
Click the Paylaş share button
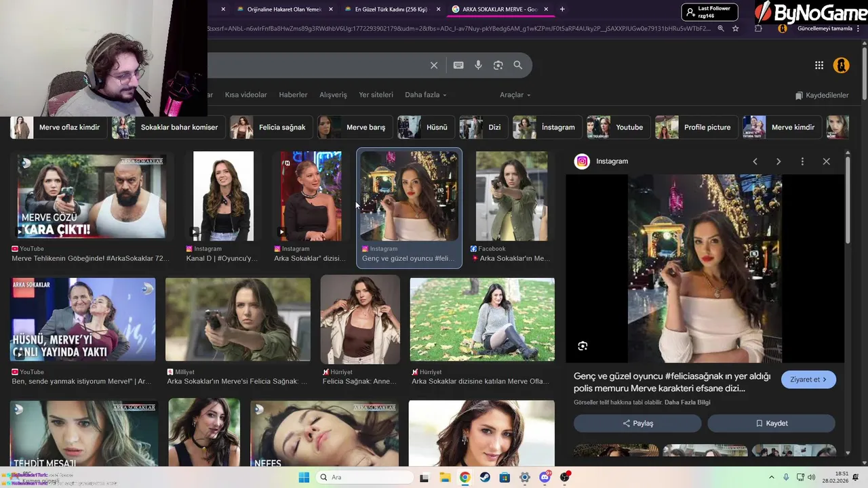(x=637, y=423)
